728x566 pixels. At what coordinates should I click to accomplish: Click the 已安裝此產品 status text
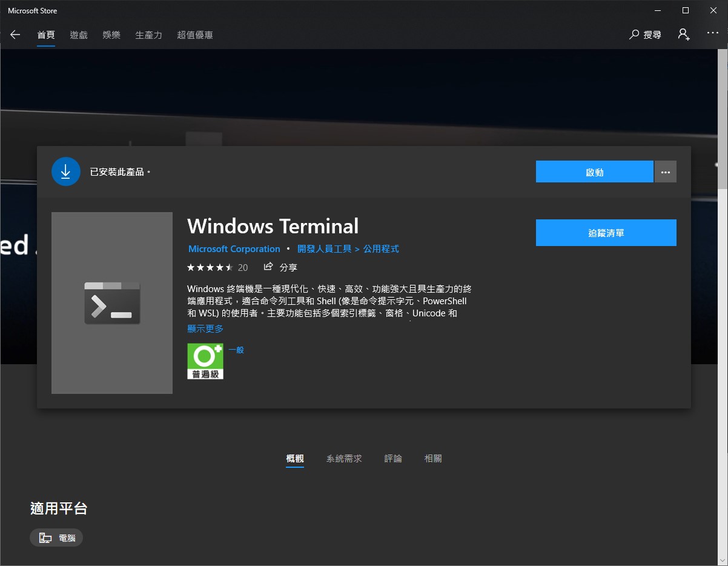coord(120,172)
